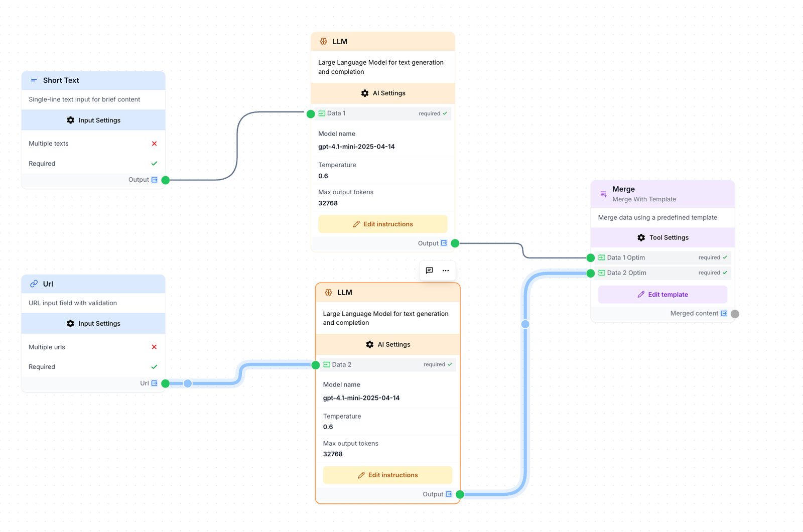Open AI Settings on the upper LLM node
803x532 pixels.
point(383,93)
